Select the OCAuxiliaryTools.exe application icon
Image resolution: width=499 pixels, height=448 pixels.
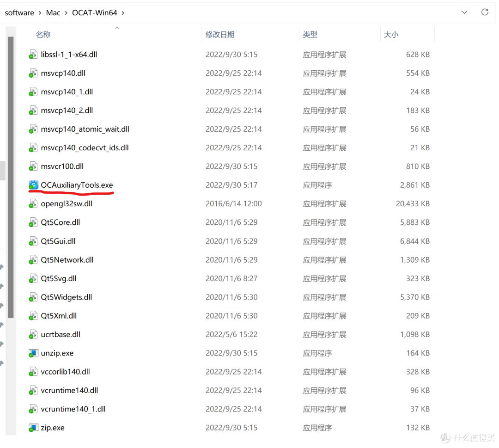tap(33, 185)
